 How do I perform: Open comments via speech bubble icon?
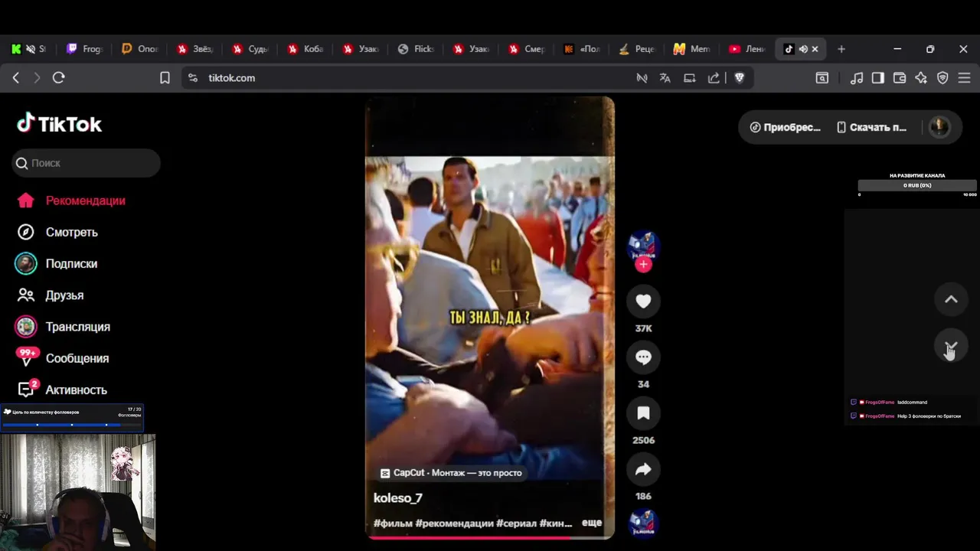pyautogui.click(x=643, y=357)
